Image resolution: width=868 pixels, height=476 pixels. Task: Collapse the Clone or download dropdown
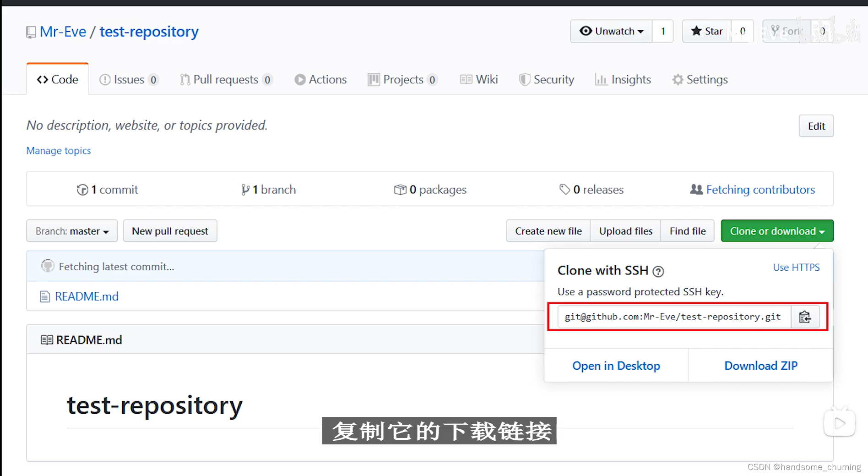[x=777, y=231]
